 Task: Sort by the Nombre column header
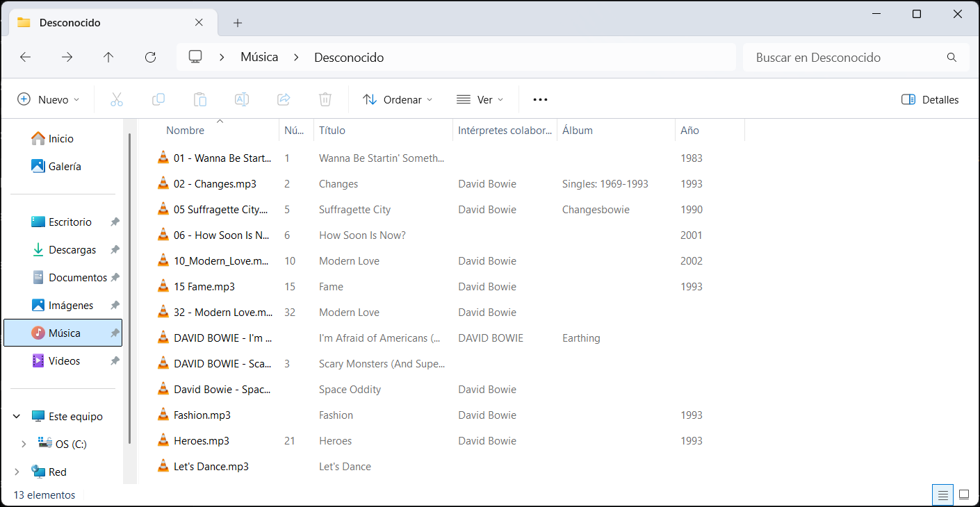click(209, 130)
